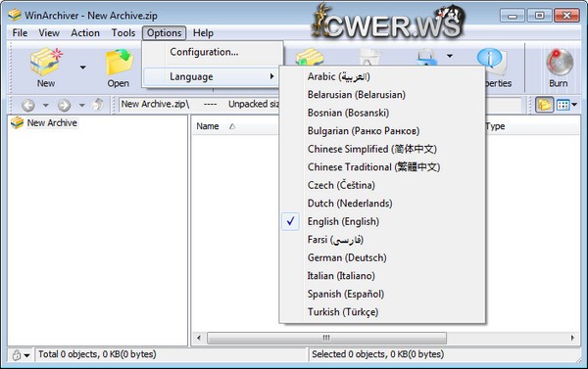588x369 pixels.
Task: Open the File menu
Action: (x=20, y=33)
